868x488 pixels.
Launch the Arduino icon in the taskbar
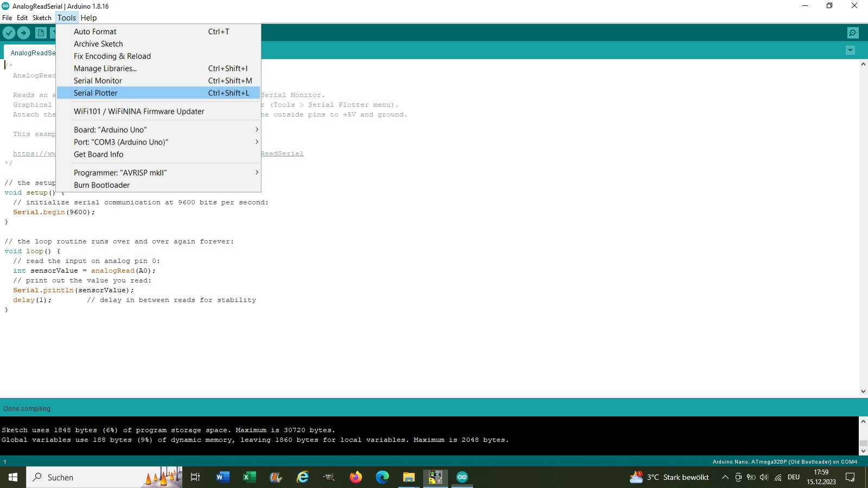462,477
